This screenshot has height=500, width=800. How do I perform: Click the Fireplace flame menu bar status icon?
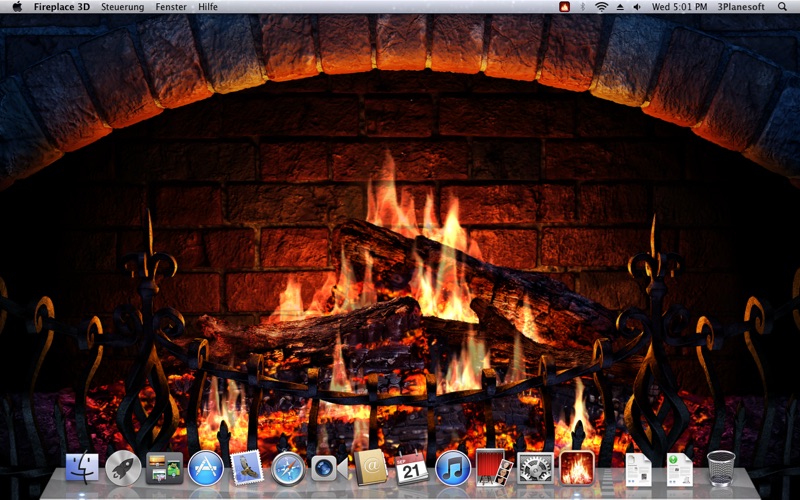564,7
